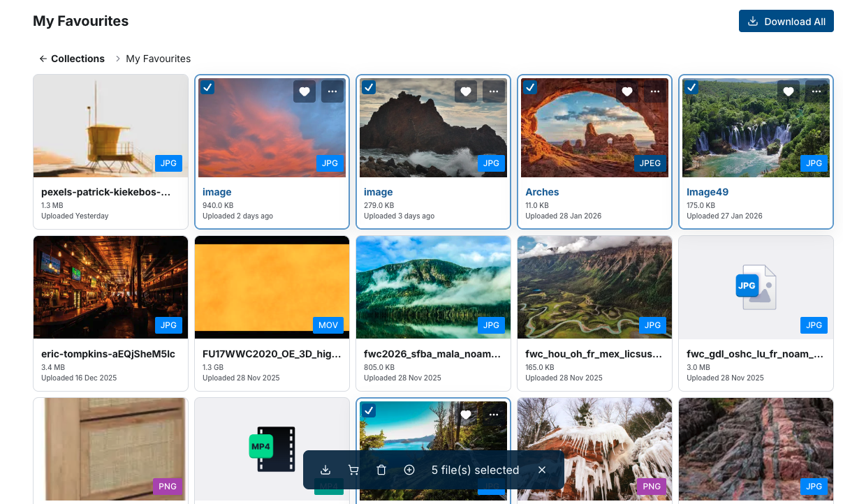Click PNG badge on cabinet image

168,487
